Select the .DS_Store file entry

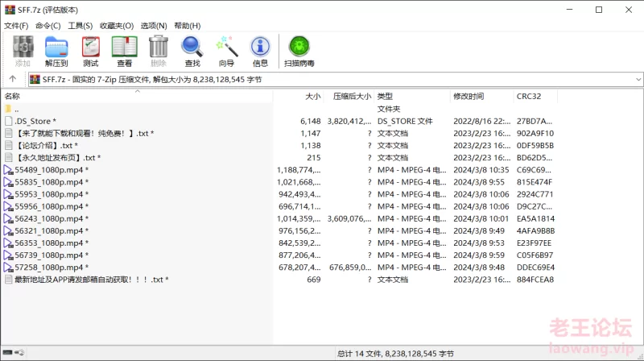tap(34, 121)
